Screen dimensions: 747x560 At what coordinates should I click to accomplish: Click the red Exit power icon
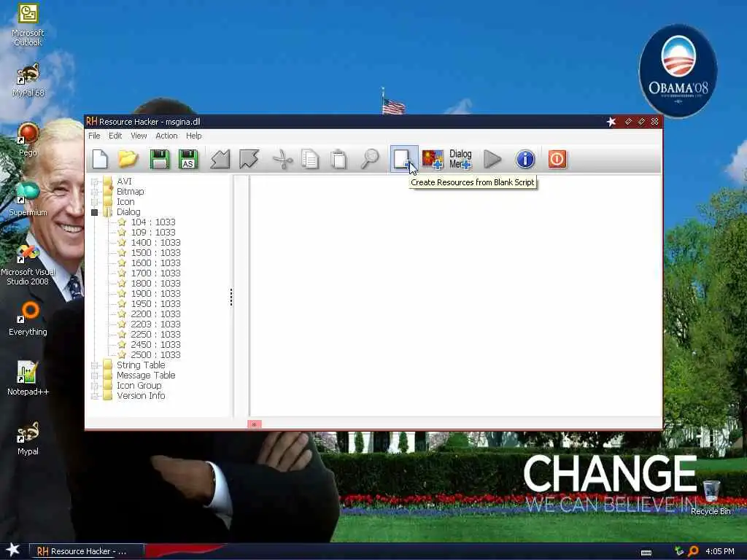click(x=557, y=159)
